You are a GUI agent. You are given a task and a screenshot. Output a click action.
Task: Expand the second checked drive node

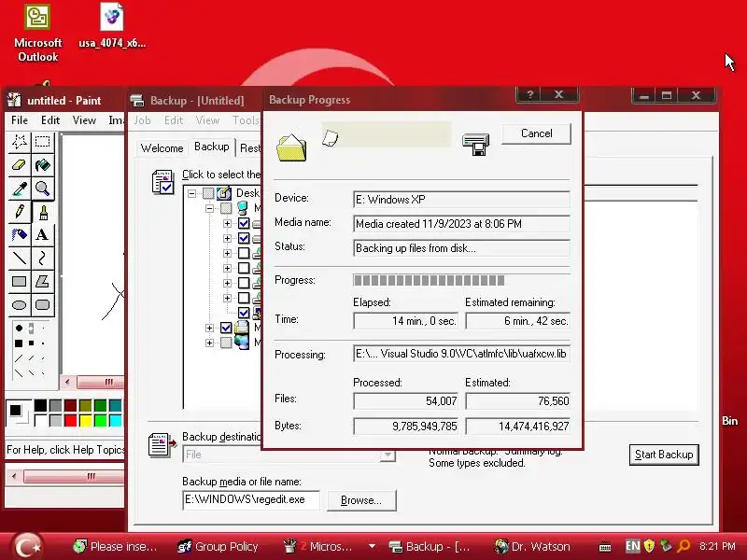point(227,238)
